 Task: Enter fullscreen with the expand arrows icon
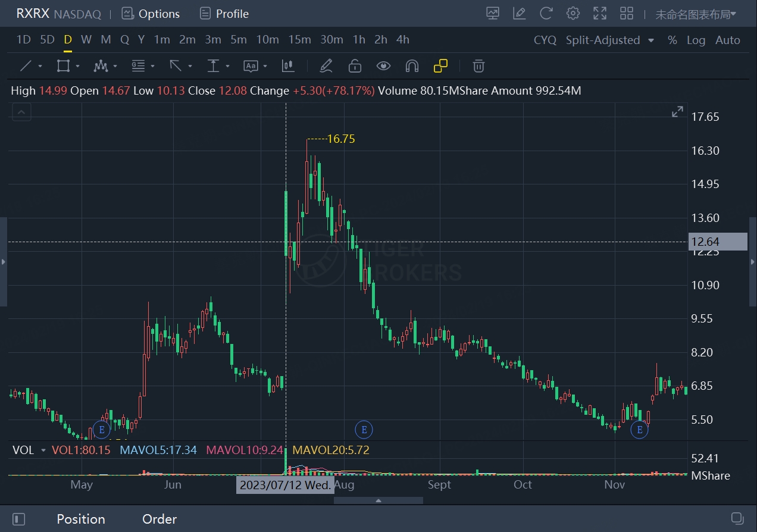pyautogui.click(x=600, y=13)
